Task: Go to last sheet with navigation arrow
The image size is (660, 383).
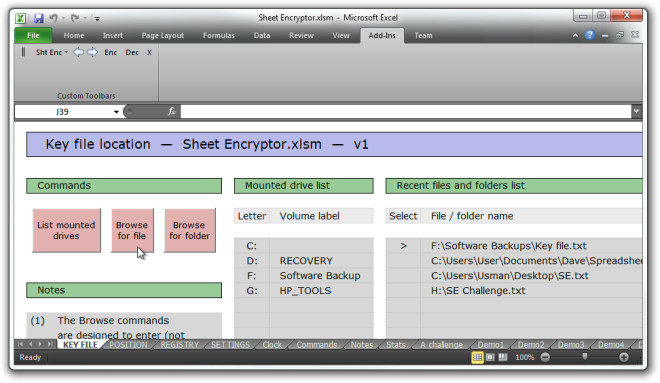Action: (50, 344)
